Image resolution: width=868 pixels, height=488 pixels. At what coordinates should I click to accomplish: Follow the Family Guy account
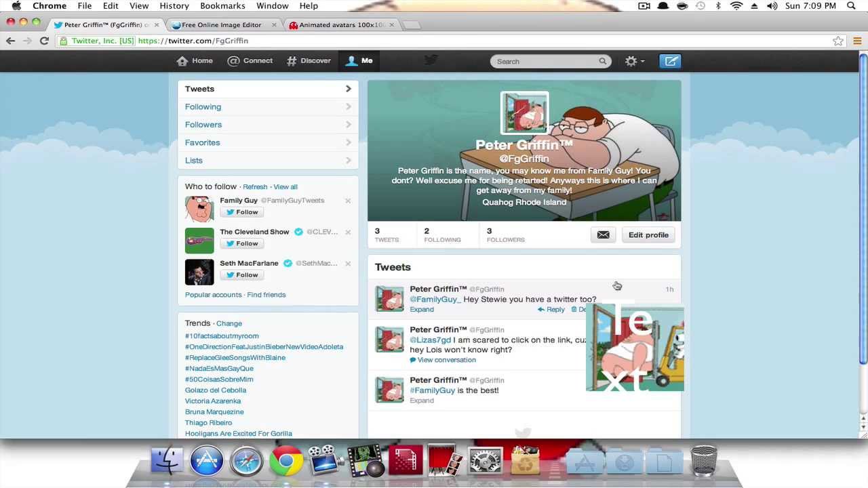241,212
